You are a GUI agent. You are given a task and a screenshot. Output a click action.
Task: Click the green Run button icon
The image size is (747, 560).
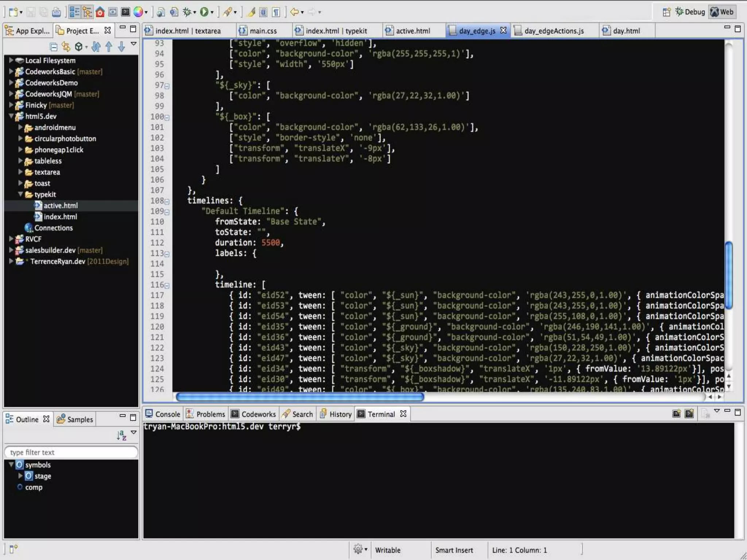pyautogui.click(x=204, y=12)
